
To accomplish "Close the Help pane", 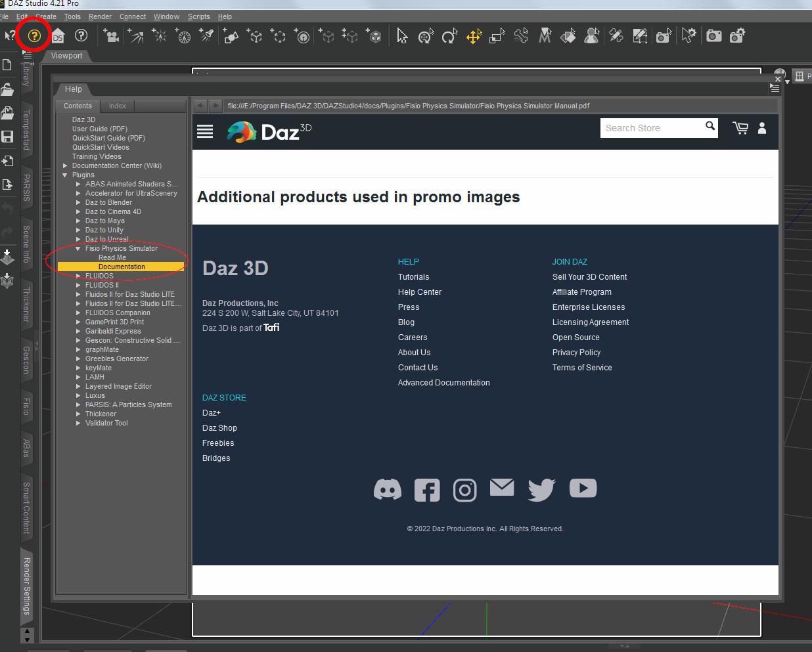I will tap(777, 79).
